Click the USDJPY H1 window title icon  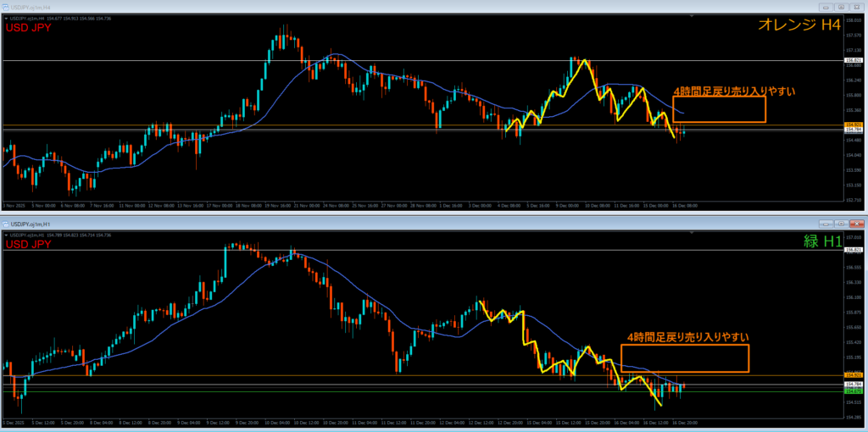pyautogui.click(x=6, y=224)
